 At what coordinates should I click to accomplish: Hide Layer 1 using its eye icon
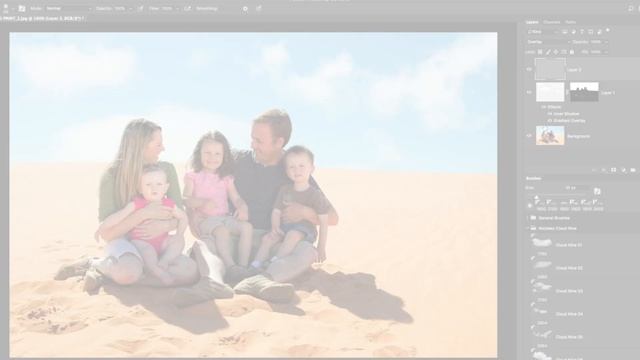tap(529, 92)
